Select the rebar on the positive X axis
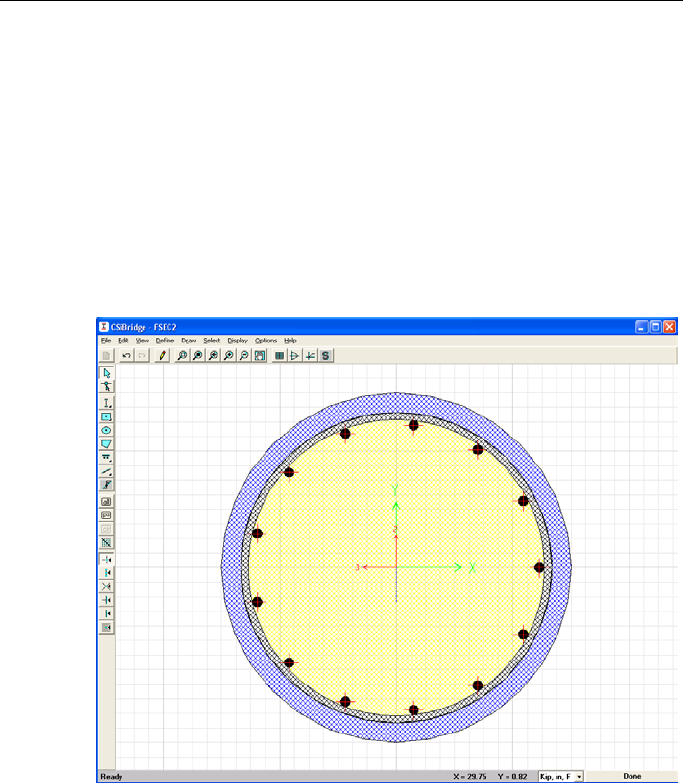 [x=539, y=567]
